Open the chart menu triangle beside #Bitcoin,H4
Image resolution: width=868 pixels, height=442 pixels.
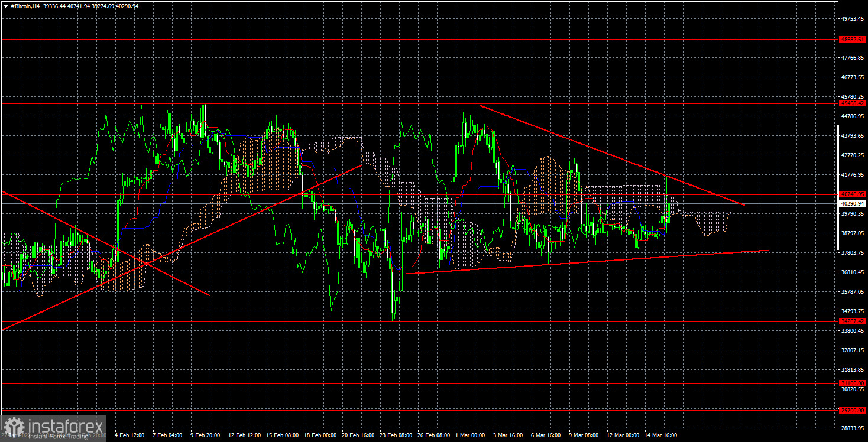click(5, 6)
